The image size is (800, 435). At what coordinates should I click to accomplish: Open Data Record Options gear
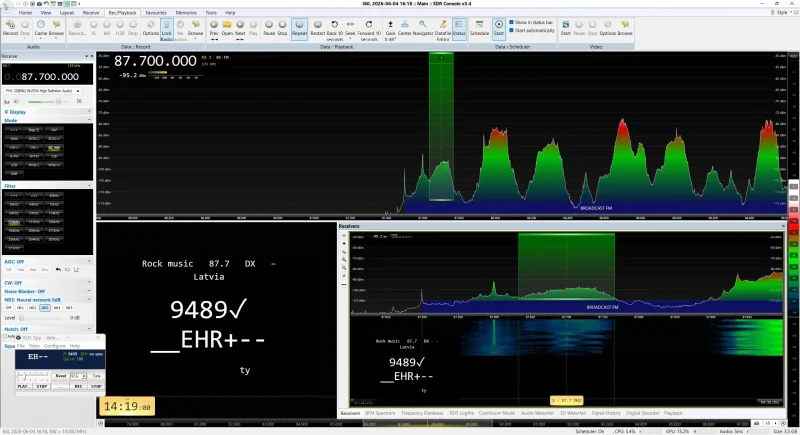coord(151,28)
